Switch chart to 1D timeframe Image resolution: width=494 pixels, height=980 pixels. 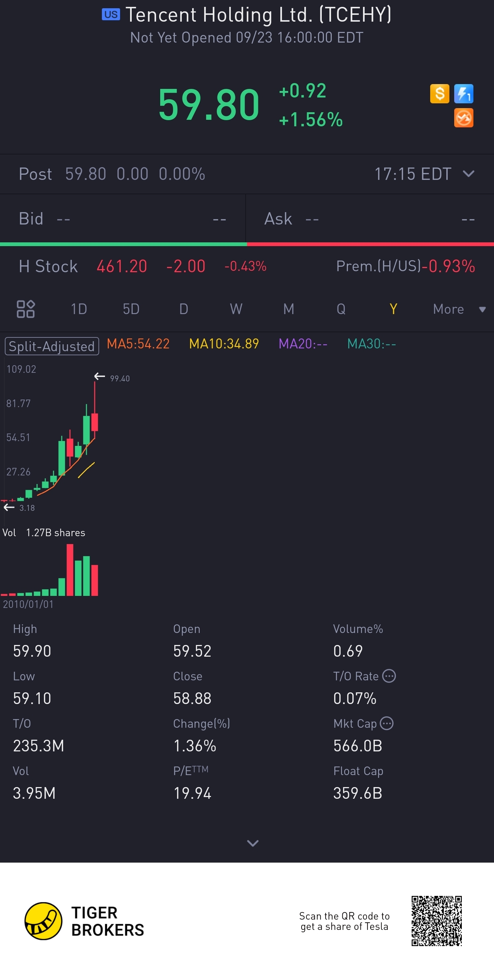79,309
